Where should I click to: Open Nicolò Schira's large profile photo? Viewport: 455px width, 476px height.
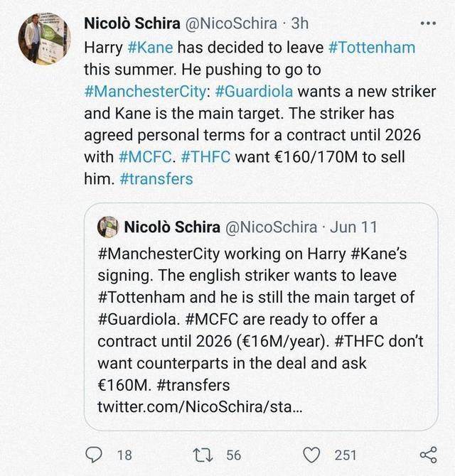point(44,38)
